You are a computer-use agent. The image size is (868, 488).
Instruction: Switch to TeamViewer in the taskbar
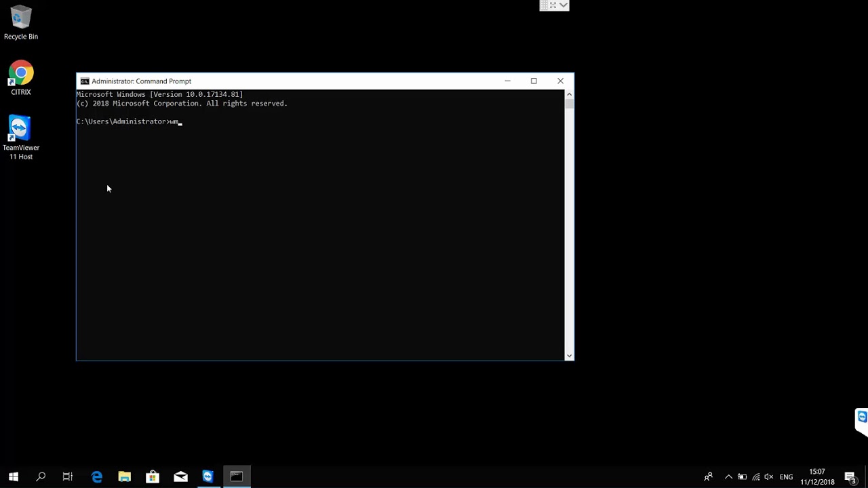click(x=208, y=477)
